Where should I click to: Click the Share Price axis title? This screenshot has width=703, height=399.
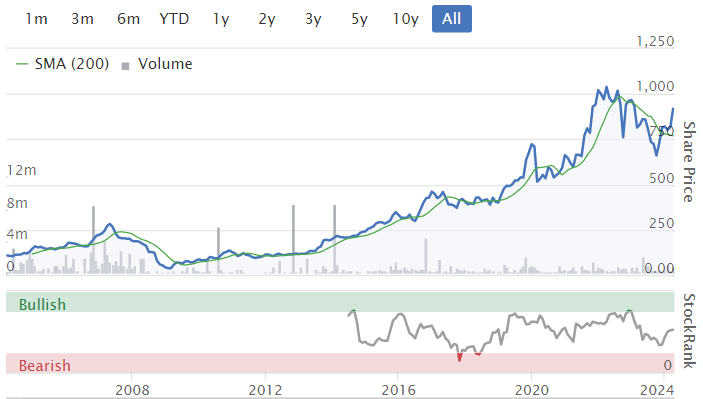pos(689,162)
